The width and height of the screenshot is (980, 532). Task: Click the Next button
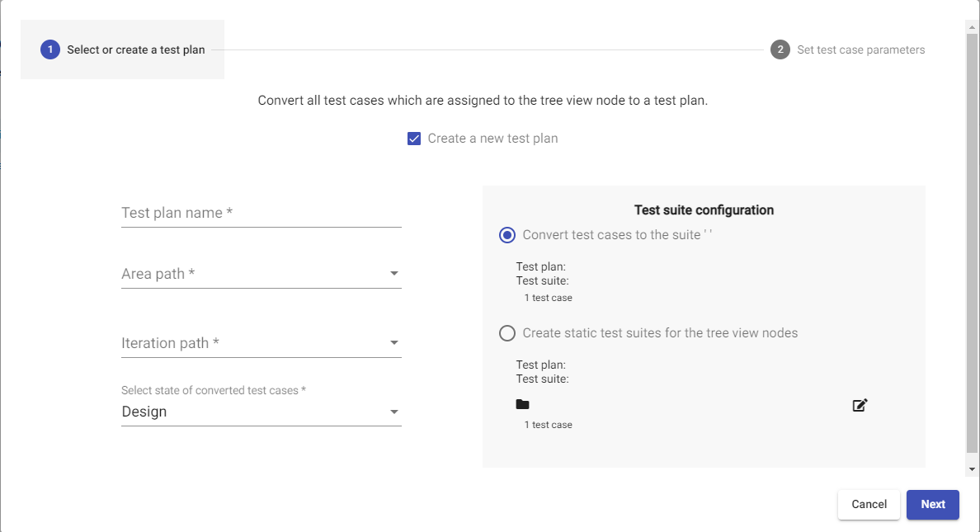[x=932, y=504]
